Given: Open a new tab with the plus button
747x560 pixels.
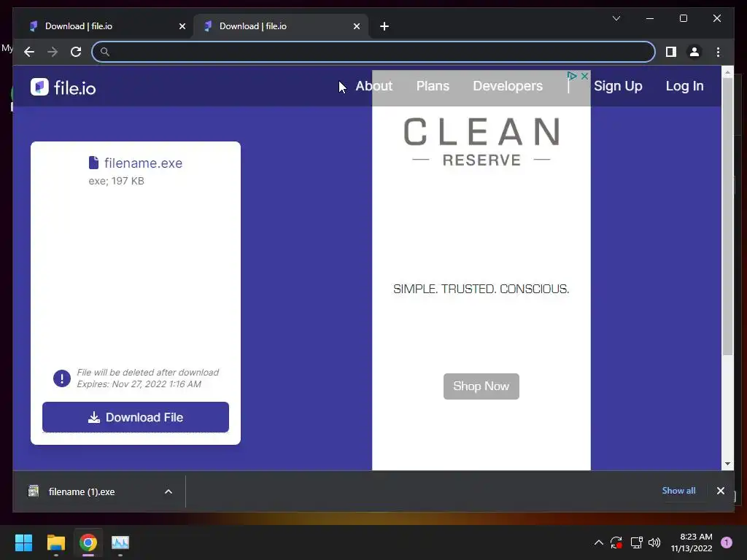Looking at the screenshot, I should tap(384, 26).
